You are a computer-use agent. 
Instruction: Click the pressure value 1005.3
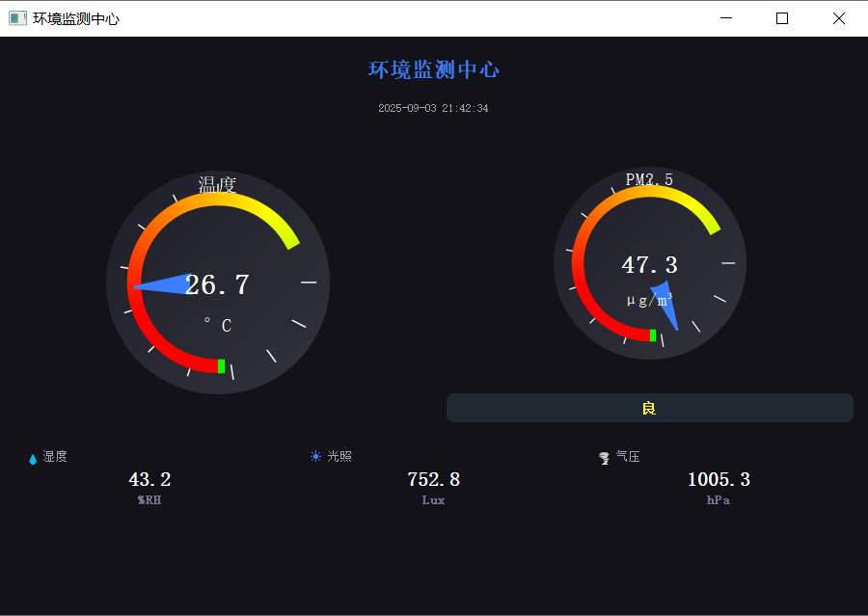719,479
